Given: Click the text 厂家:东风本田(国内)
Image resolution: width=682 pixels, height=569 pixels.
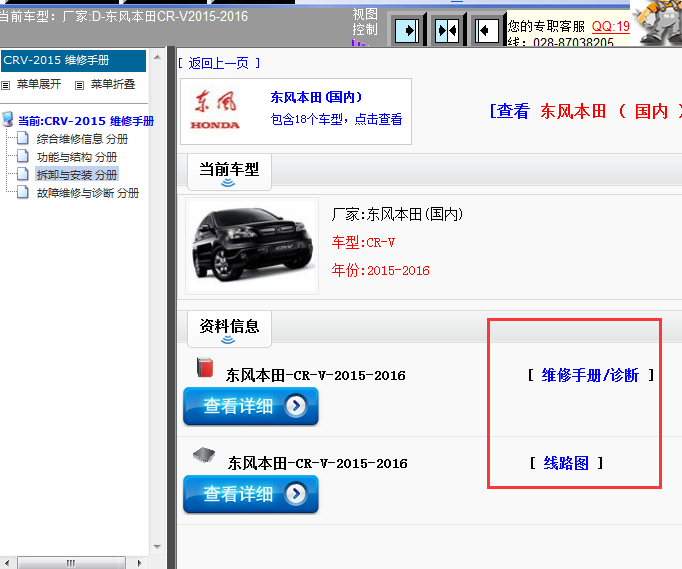Looking at the screenshot, I should (397, 214).
